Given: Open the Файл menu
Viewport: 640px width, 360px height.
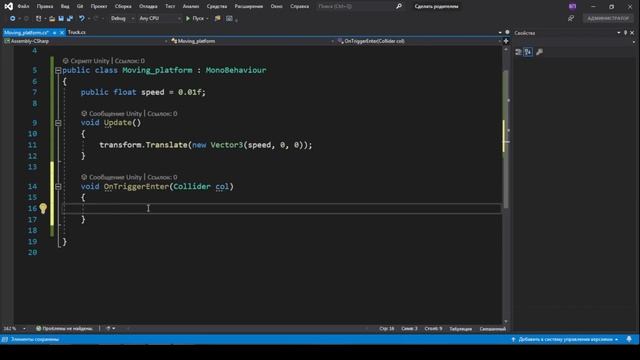Looking at the screenshot, I should [x=23, y=7].
